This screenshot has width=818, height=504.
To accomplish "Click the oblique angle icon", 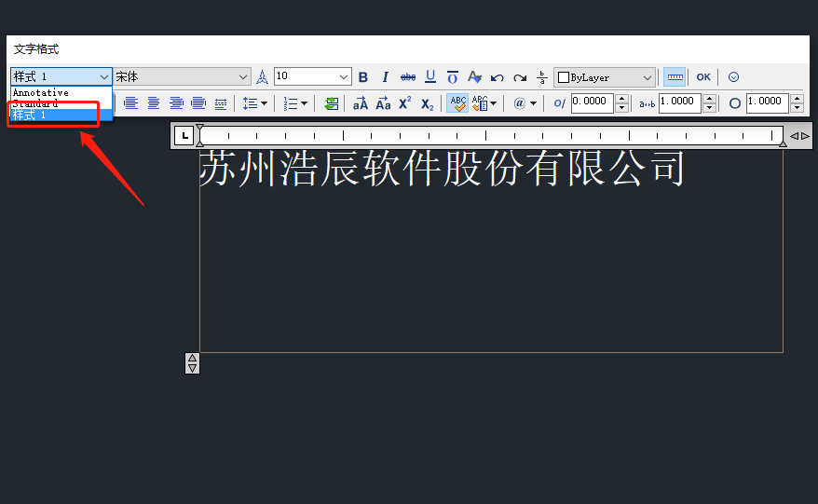I will [559, 103].
